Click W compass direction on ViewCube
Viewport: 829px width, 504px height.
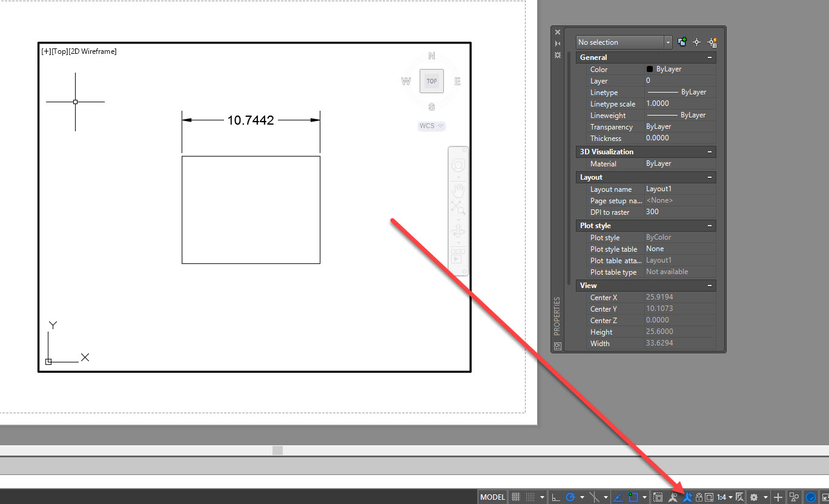point(405,81)
